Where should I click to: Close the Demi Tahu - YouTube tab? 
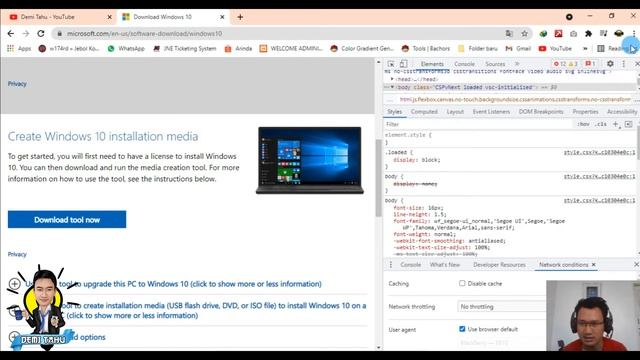(x=109, y=17)
